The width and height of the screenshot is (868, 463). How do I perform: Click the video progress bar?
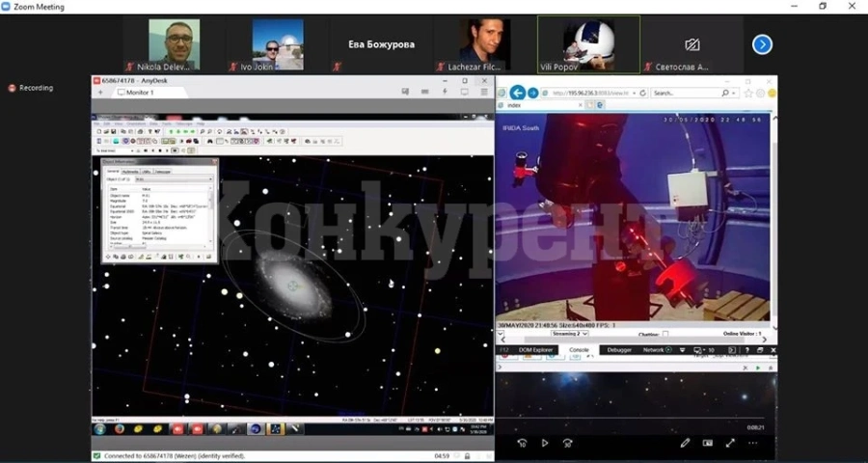[630, 417]
